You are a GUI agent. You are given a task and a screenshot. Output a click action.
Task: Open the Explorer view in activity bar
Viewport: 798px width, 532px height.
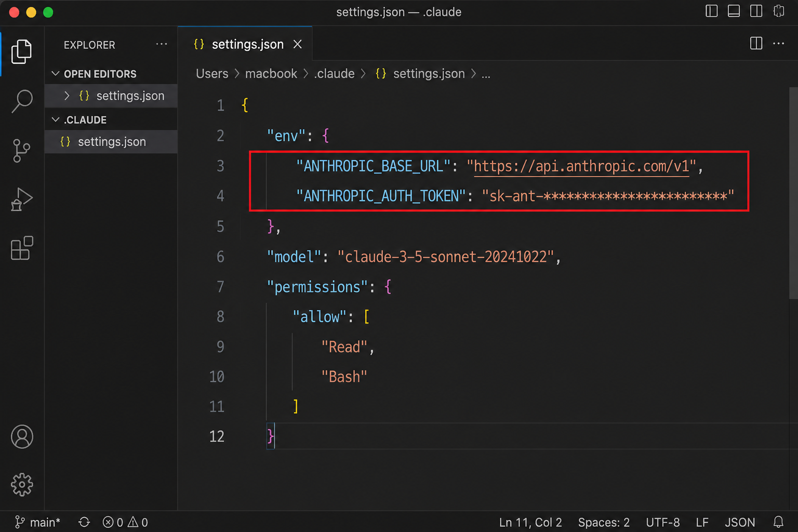coord(22,52)
